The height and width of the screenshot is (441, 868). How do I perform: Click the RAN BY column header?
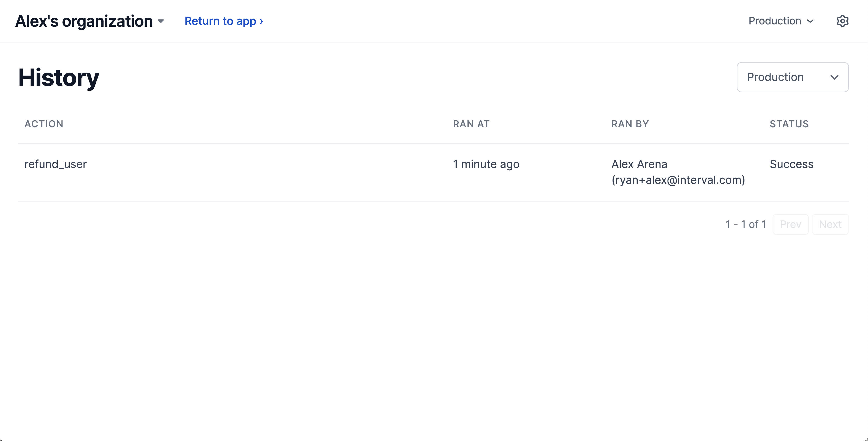pyautogui.click(x=630, y=124)
